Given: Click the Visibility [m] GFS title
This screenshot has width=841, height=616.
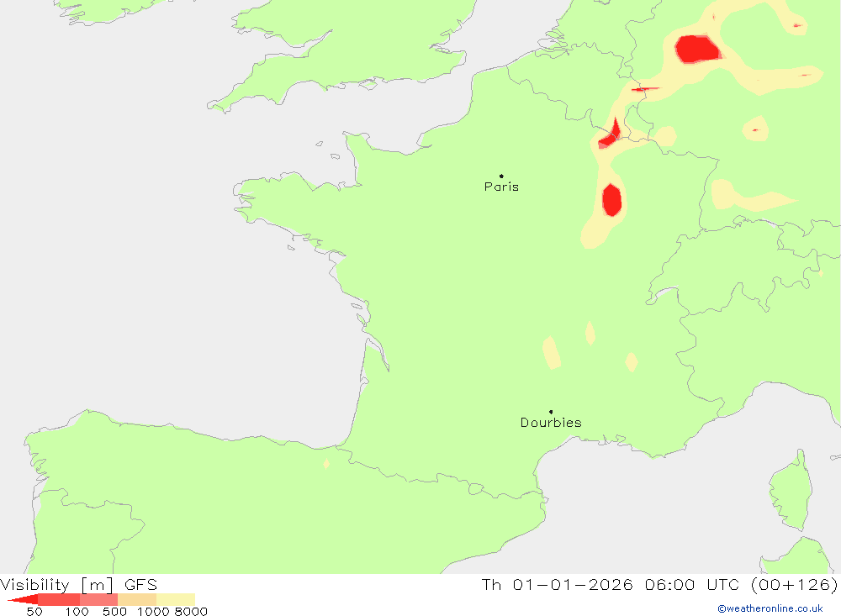Looking at the screenshot, I should (x=79, y=584).
